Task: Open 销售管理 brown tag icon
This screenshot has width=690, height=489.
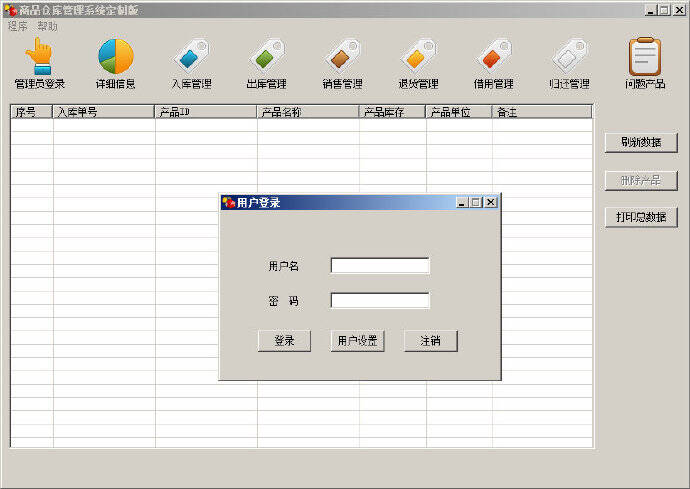Action: (x=342, y=57)
